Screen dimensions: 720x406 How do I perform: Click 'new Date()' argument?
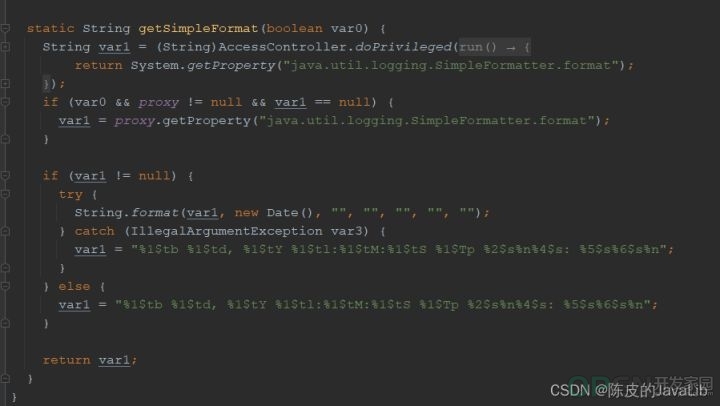click(274, 213)
